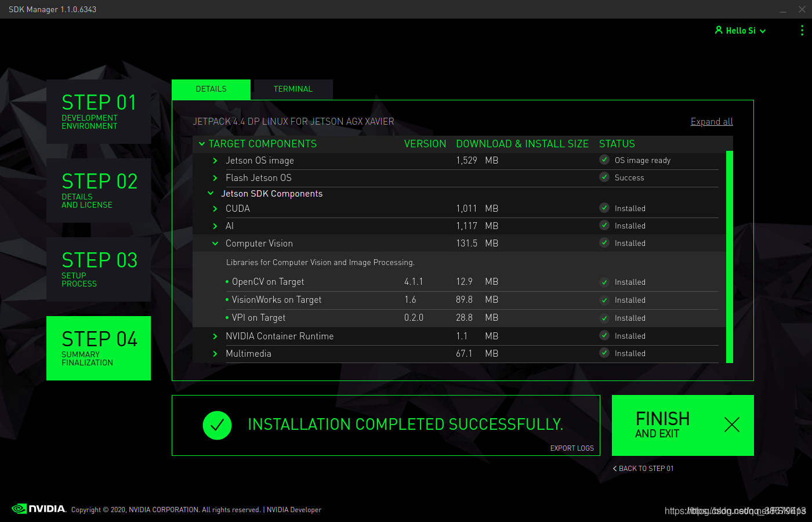
Task: Click the large green installation success checkmark
Action: (217, 425)
